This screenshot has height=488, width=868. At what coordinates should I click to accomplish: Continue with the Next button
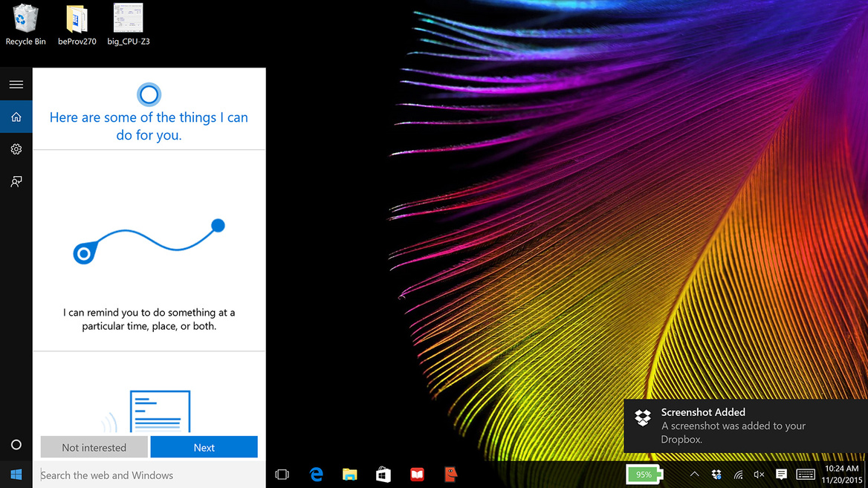(x=204, y=447)
